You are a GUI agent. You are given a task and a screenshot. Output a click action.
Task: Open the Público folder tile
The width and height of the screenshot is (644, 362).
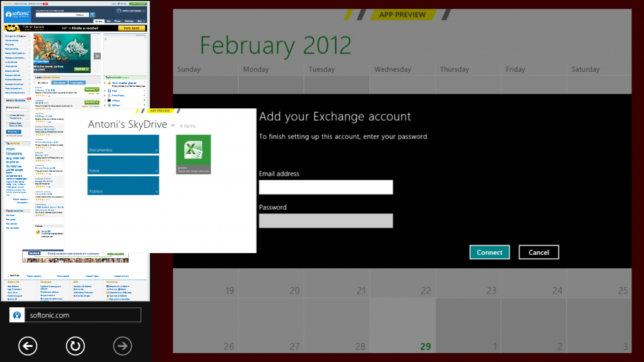[123, 186]
